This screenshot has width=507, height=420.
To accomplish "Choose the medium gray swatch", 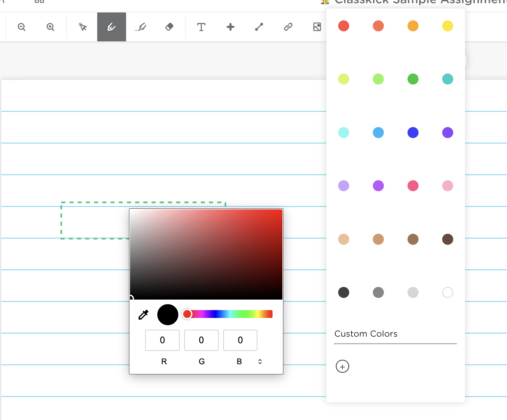I will tap(378, 292).
